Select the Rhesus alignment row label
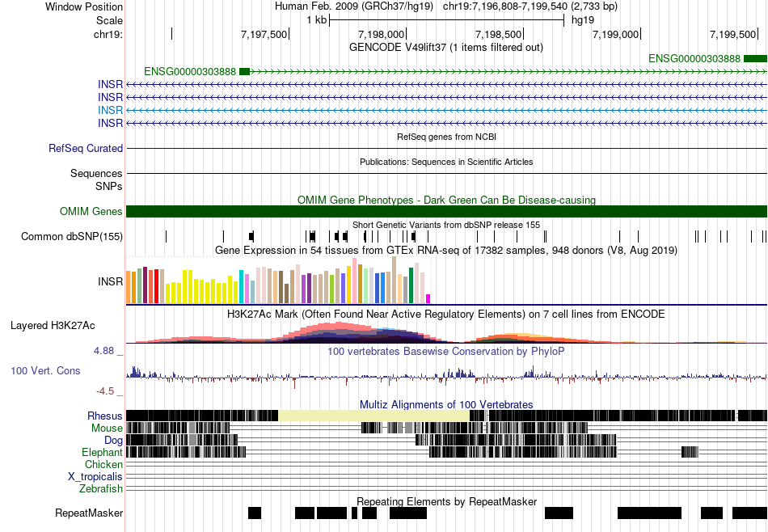Screen dimensions: 768x532 tap(105, 416)
